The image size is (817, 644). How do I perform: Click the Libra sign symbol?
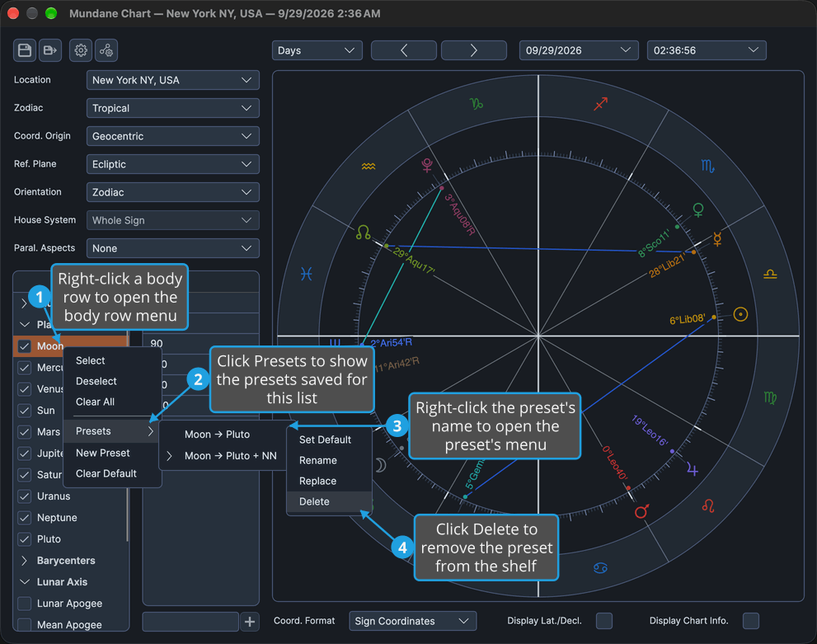[x=770, y=274]
